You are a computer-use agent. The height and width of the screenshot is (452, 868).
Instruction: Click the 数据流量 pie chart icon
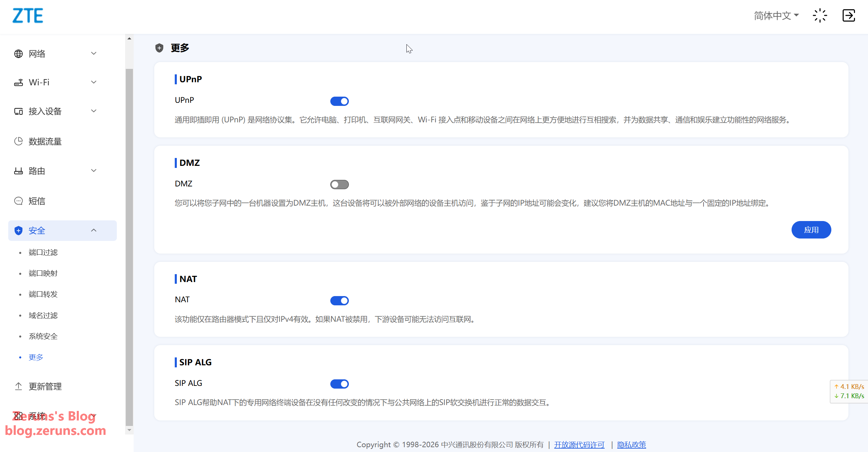pyautogui.click(x=19, y=141)
